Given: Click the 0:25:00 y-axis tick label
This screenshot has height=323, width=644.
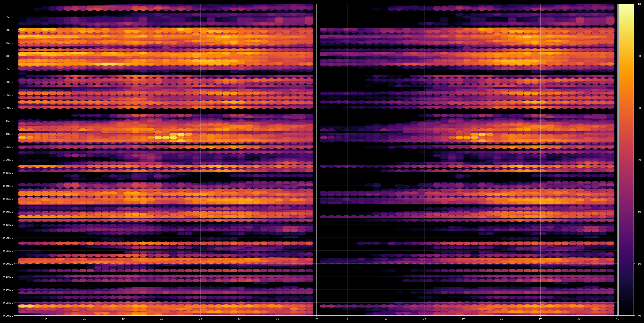Looking at the screenshot, I should (8, 251).
